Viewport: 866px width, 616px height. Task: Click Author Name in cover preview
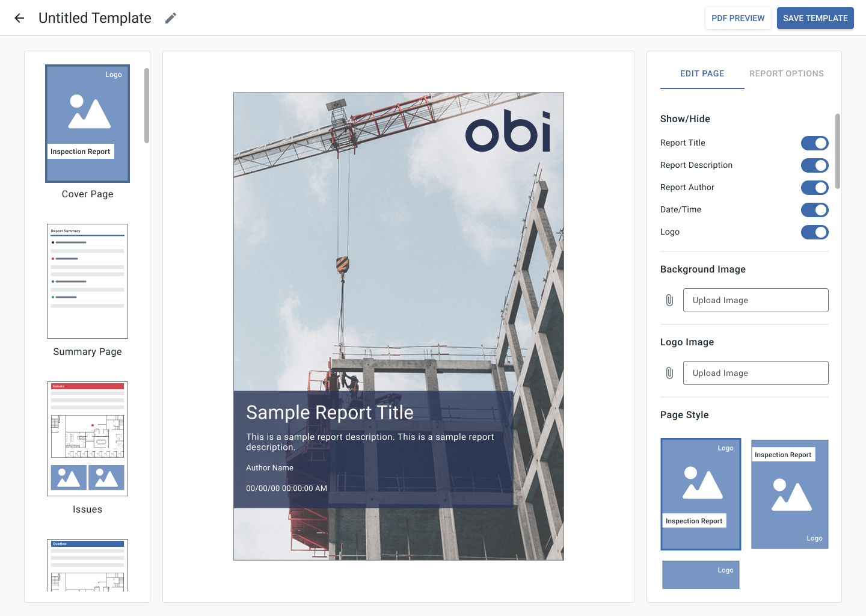tap(269, 467)
